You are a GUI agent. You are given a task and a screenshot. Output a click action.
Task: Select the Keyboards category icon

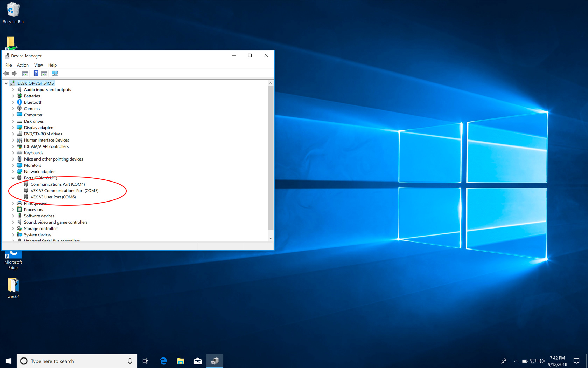pos(20,153)
